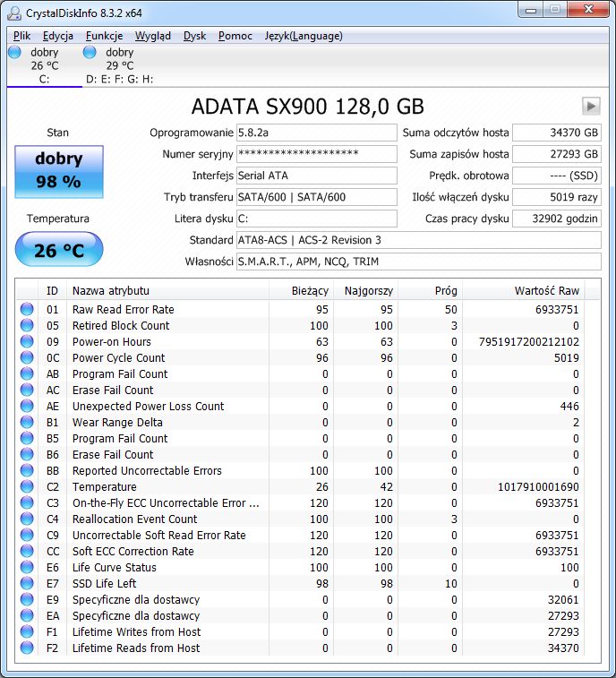Click the Numer seryjny masked field
The image size is (616, 678).
[316, 154]
